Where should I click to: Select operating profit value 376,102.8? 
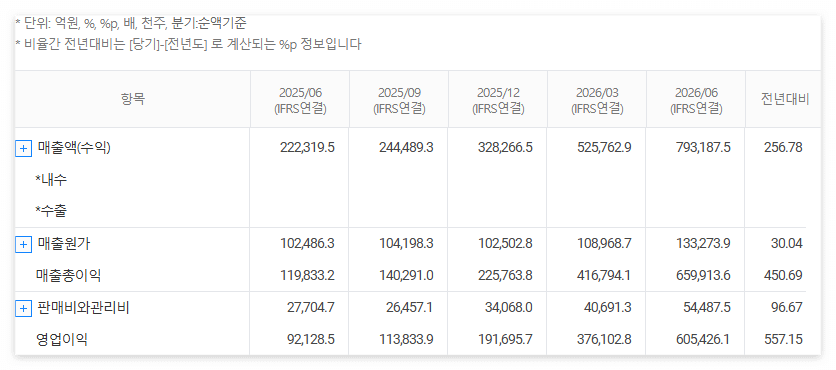coord(605,340)
